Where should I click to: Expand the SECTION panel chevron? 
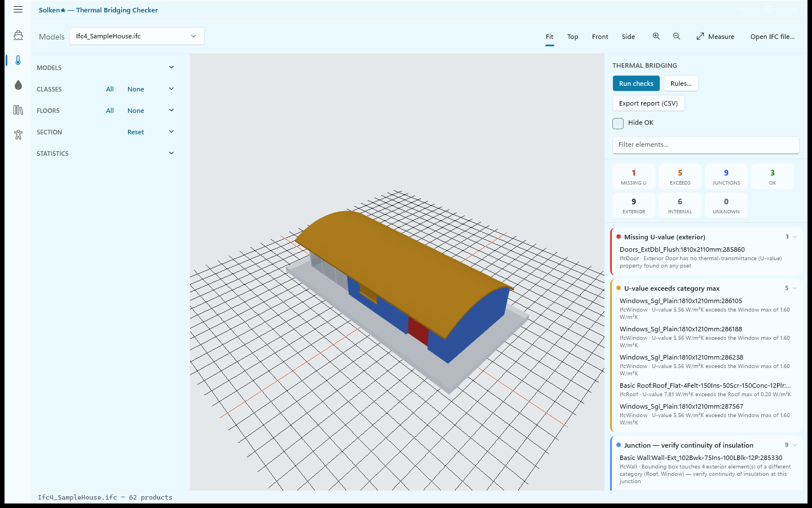(171, 132)
